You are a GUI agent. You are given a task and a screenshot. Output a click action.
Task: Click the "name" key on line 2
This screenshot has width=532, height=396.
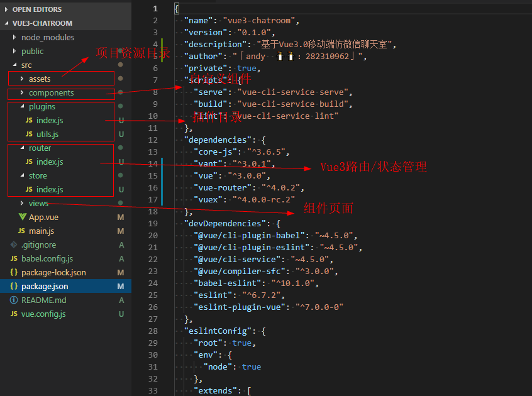click(198, 20)
